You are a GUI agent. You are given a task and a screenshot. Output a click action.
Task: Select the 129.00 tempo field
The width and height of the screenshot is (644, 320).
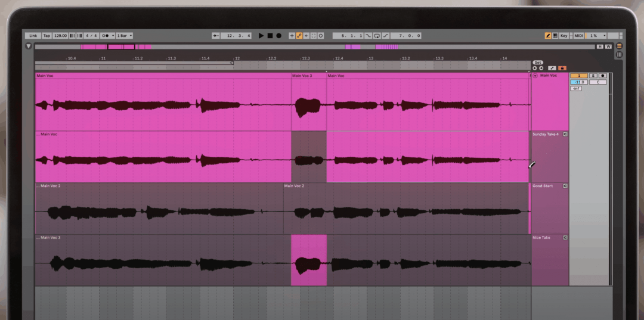coord(60,36)
